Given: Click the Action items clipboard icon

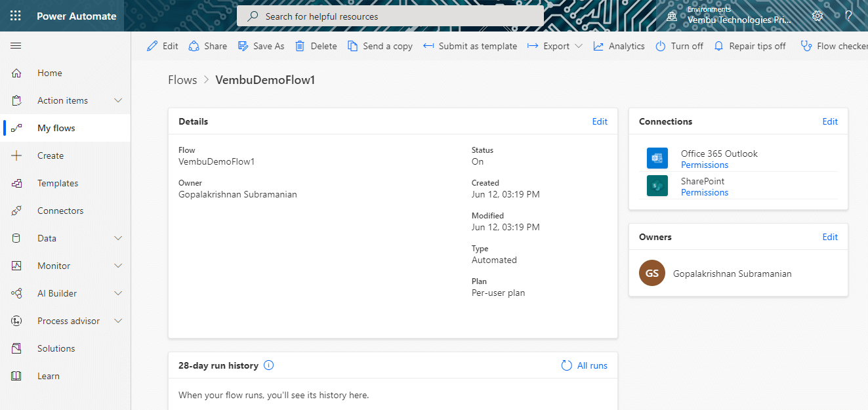Looking at the screenshot, I should (17, 100).
